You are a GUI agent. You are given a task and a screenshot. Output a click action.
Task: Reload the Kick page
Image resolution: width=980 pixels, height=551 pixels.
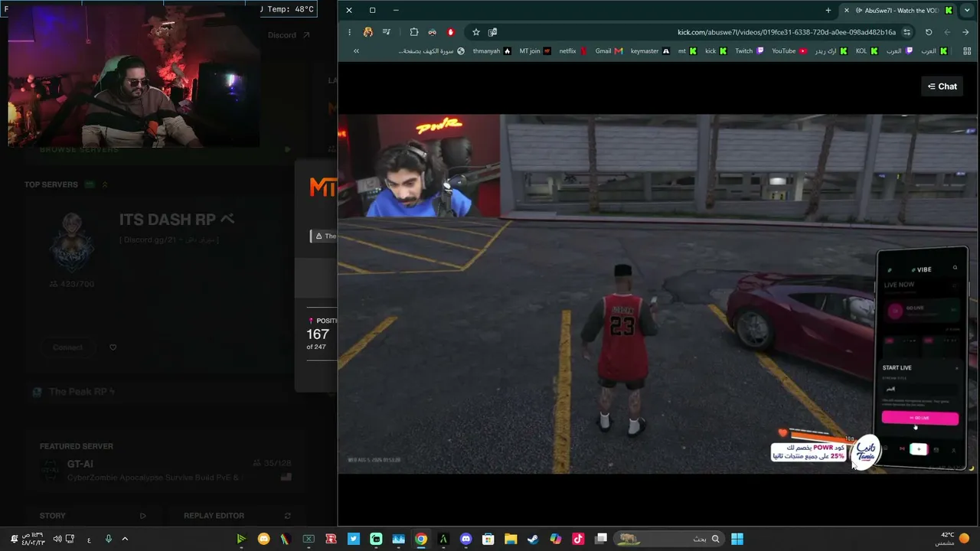tap(929, 32)
